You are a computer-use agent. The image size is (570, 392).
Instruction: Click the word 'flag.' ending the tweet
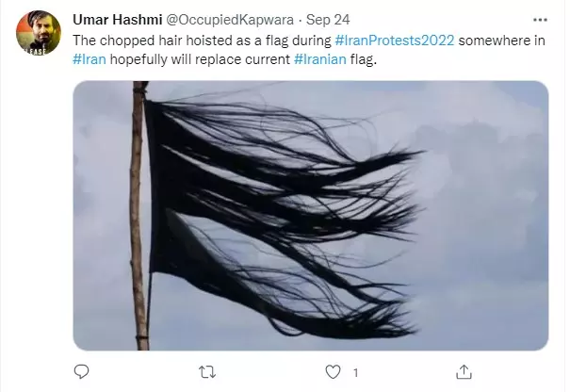[364, 59]
